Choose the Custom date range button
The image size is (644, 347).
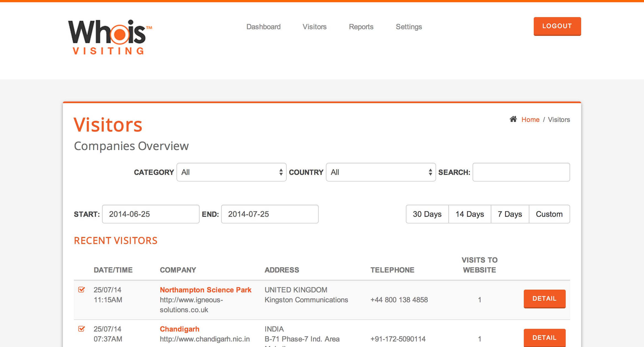point(549,214)
